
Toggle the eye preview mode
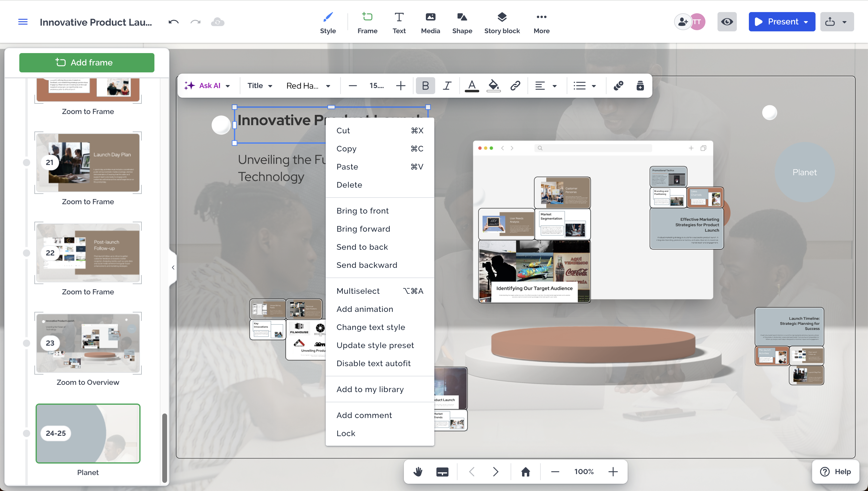[727, 22]
